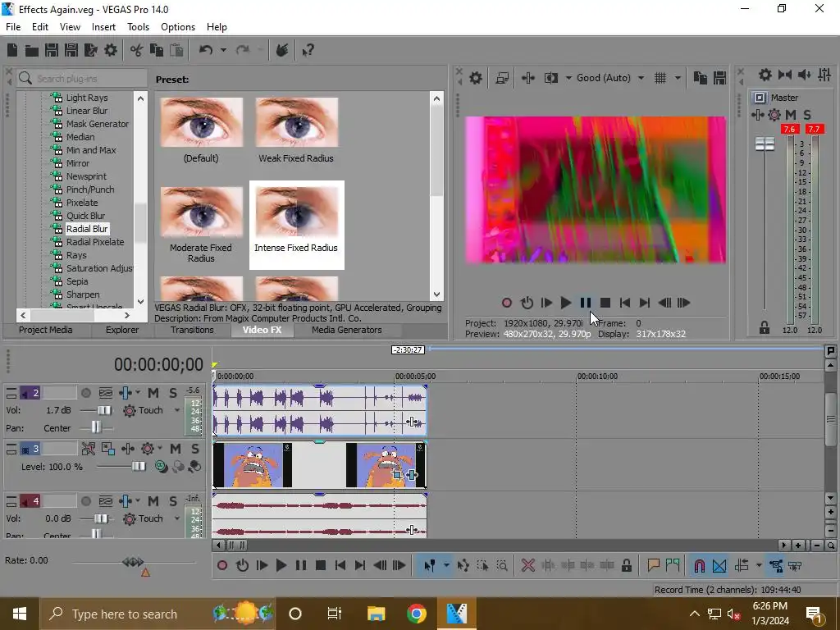
Task: Choose the Weak Fixed Radius preset
Action: click(x=296, y=130)
